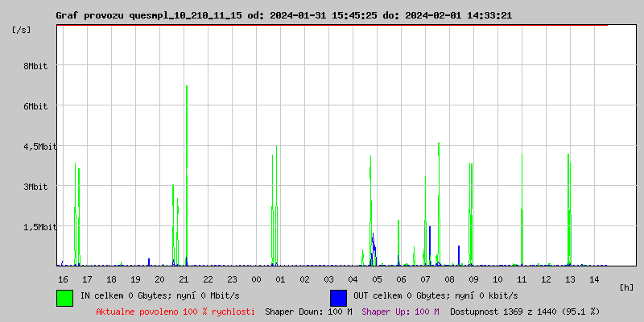Click the red 'Aktualne povoleno' status text
The image size is (644, 322).
[x=175, y=312]
